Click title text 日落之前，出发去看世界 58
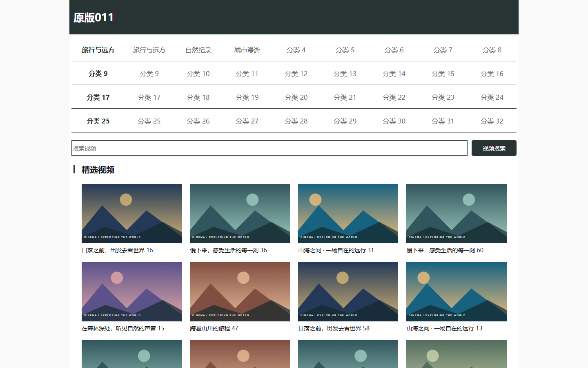Image resolution: width=588 pixels, height=368 pixels. point(334,328)
